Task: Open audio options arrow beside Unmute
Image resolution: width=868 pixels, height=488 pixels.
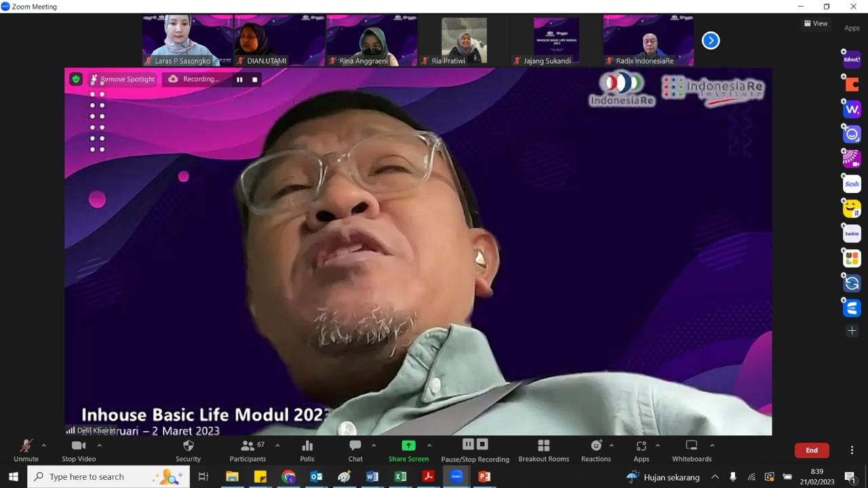Action: pos(44,445)
